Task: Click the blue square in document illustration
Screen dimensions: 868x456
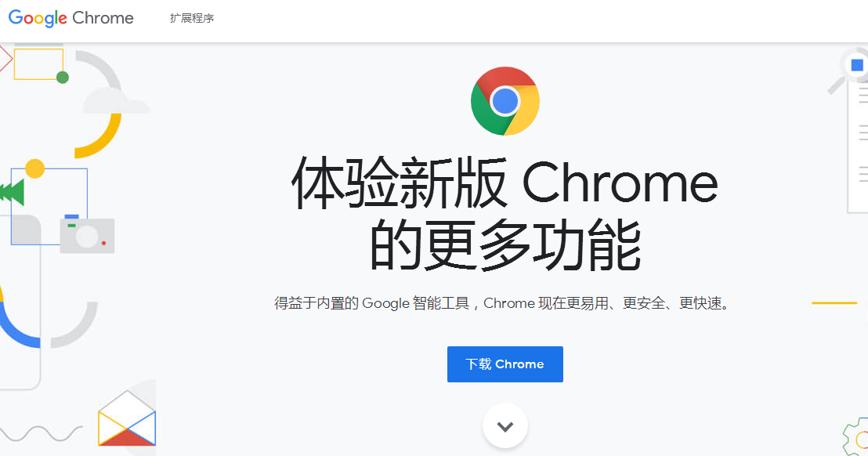Action: pyautogui.click(x=857, y=65)
